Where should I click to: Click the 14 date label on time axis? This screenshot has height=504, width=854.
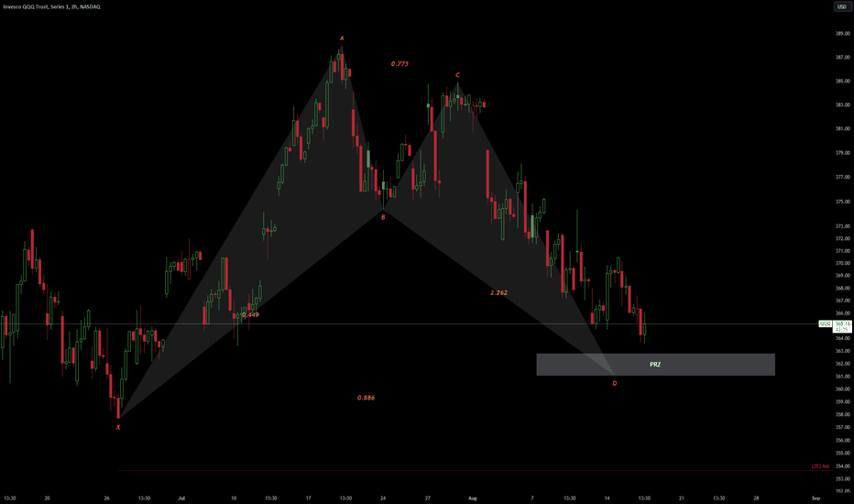607,498
